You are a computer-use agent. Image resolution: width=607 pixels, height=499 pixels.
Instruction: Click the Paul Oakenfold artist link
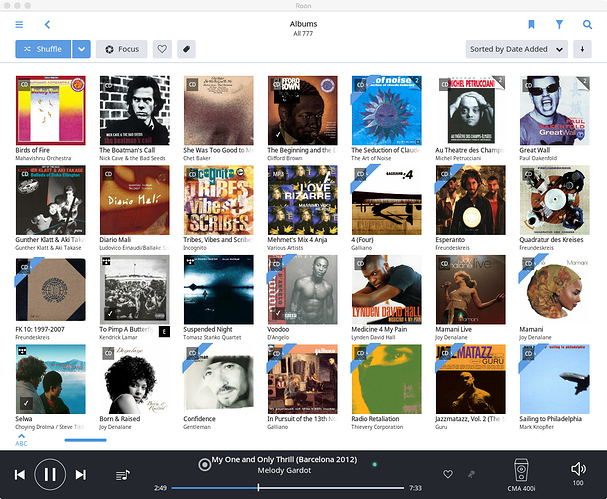point(538,158)
